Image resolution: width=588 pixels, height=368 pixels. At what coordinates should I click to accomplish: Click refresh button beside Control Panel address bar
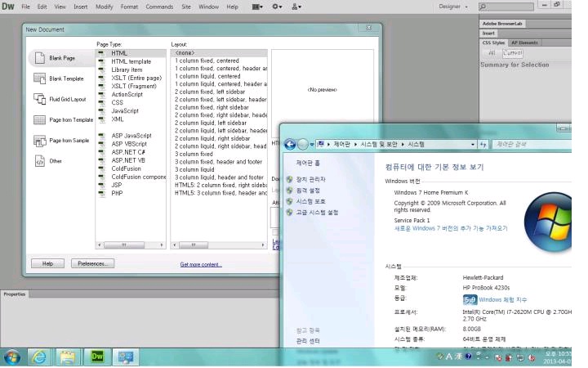(483, 144)
